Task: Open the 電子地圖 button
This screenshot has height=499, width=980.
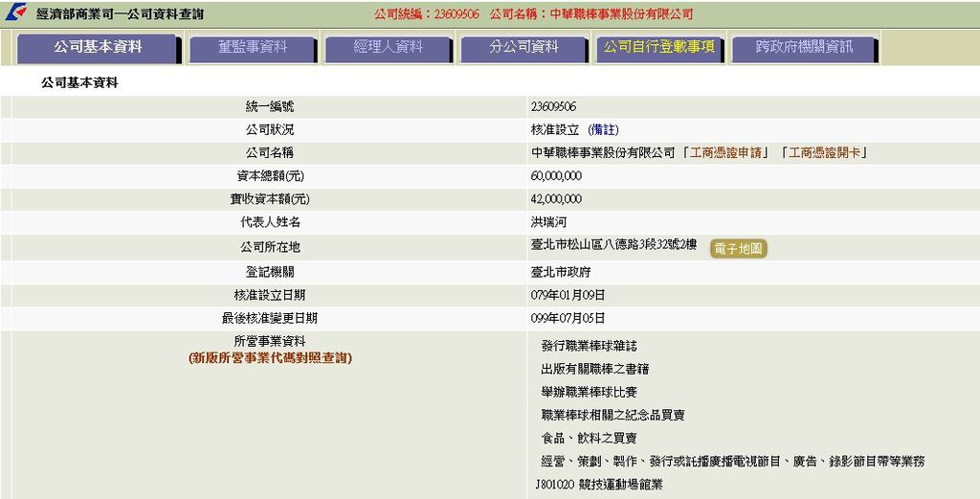Action: point(738,249)
